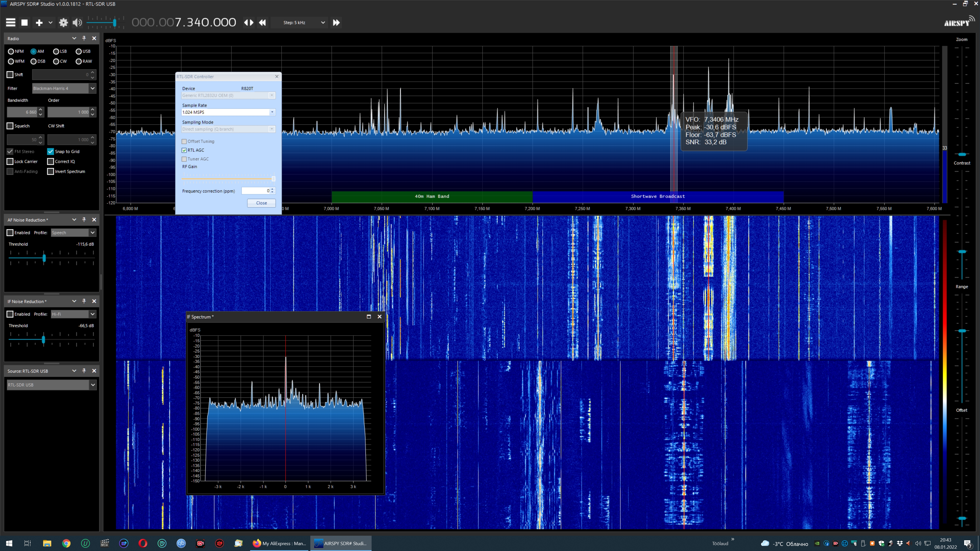This screenshot has width=980, height=551.
Task: Stop the radio with the stop button
Action: [24, 22]
